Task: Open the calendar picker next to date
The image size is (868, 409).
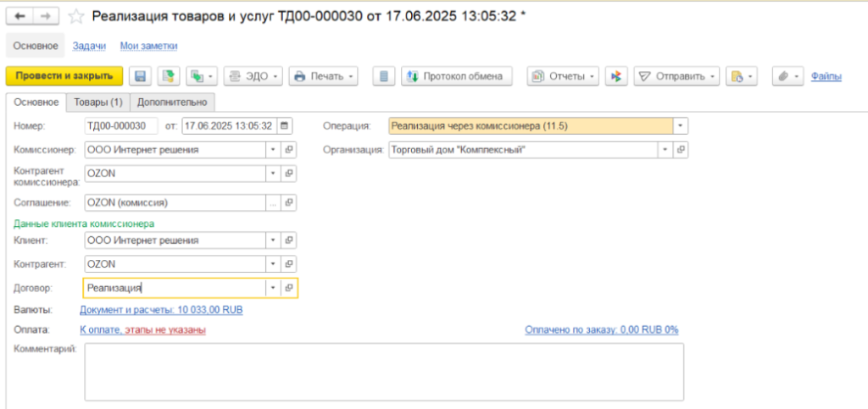Action: [x=284, y=126]
